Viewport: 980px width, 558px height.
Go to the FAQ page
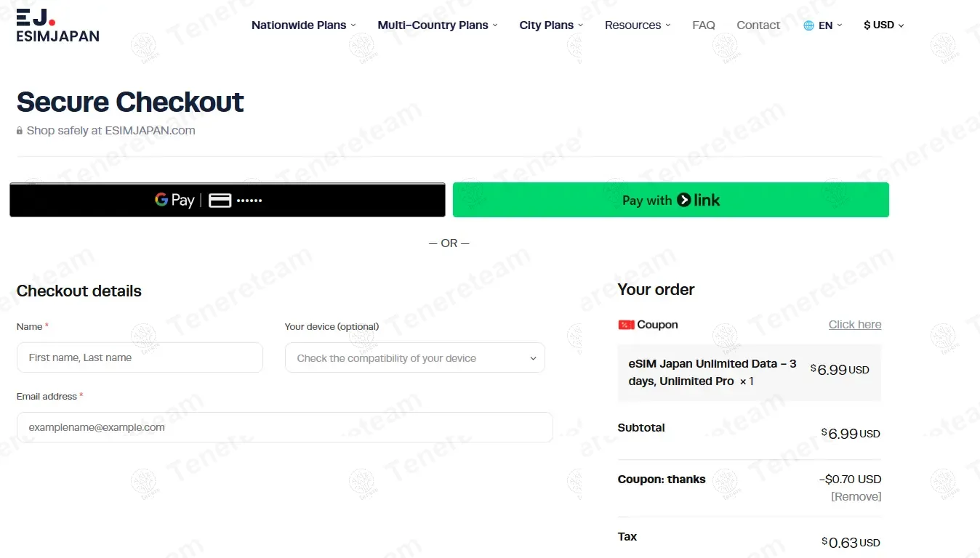(704, 25)
